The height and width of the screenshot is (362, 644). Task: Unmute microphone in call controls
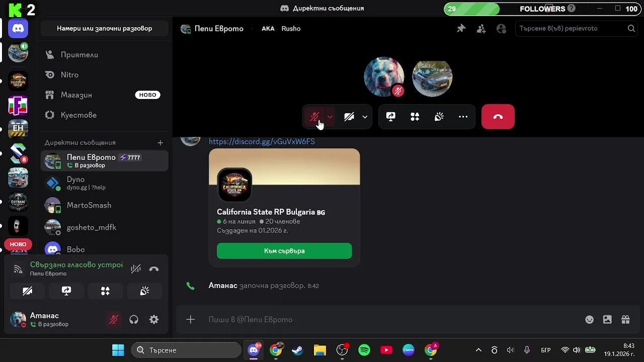pyautogui.click(x=315, y=117)
